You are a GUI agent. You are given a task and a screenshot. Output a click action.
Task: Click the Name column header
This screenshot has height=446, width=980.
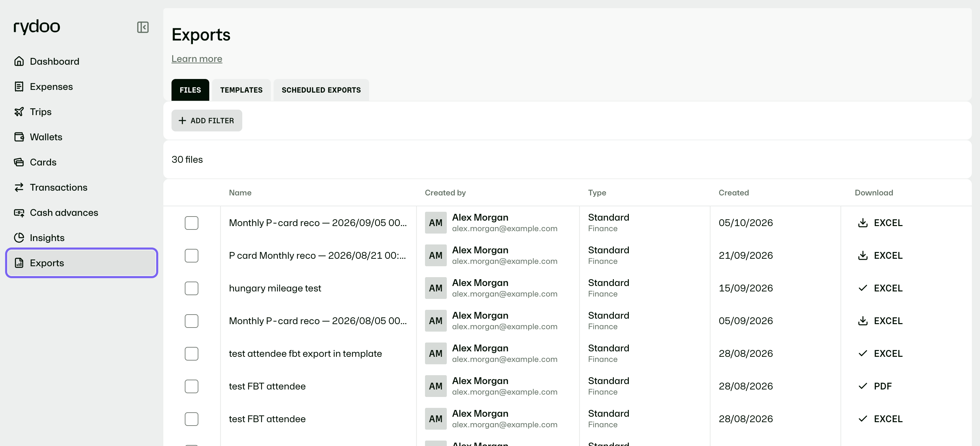[240, 193]
